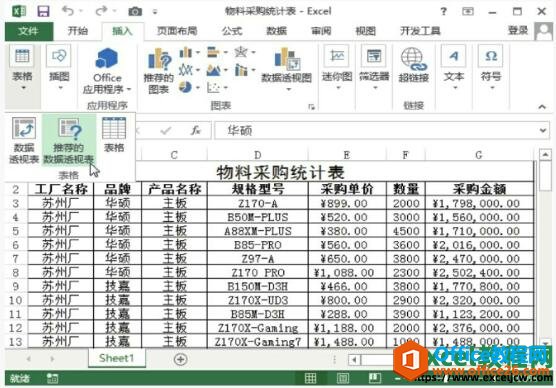
Task: Undo the last action
Action: point(67,11)
